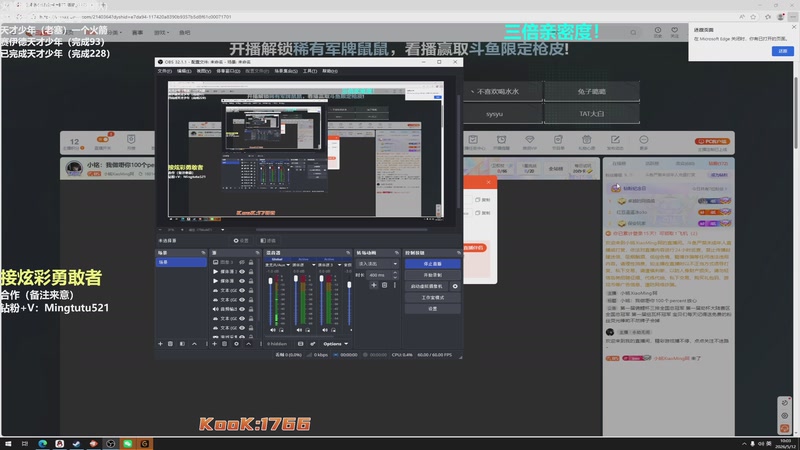Add a new source with plus icon
800x450 pixels.
[214, 344]
